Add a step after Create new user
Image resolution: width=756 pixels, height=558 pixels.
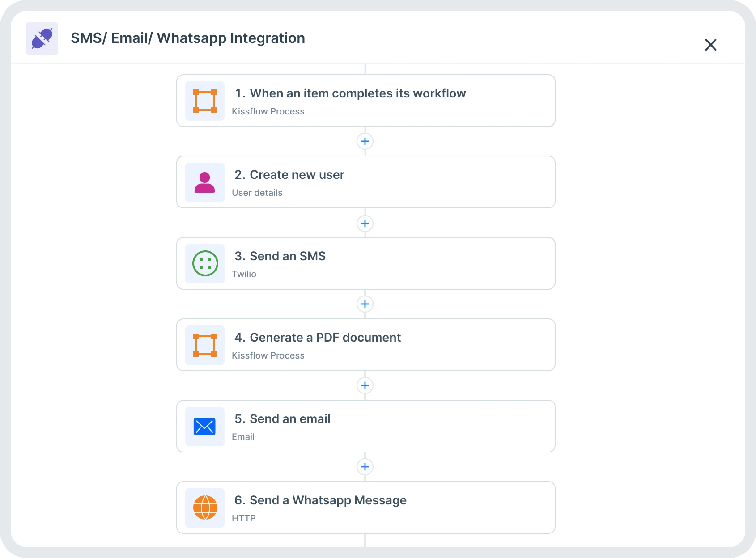coord(365,224)
